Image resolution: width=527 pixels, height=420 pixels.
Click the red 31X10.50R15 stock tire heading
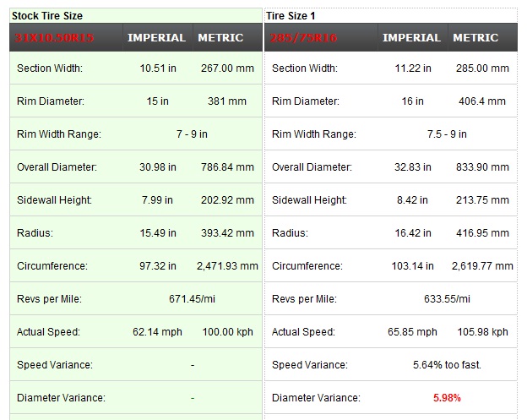pyautogui.click(x=56, y=38)
